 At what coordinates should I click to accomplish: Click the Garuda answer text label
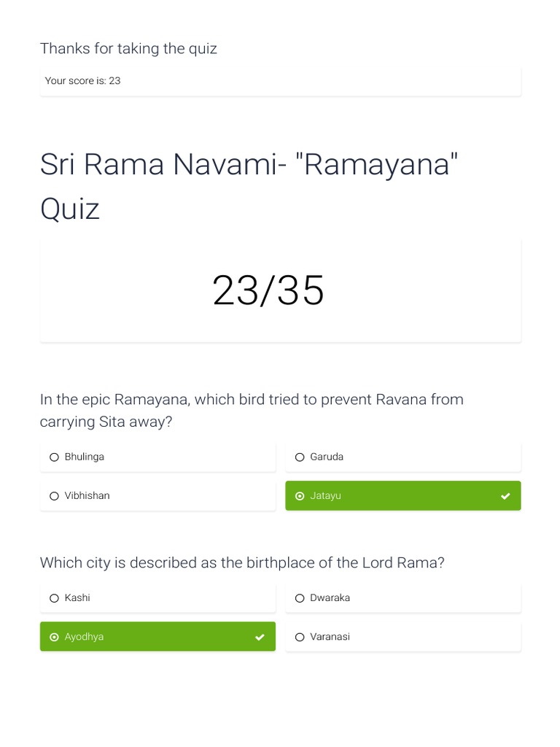click(x=327, y=457)
